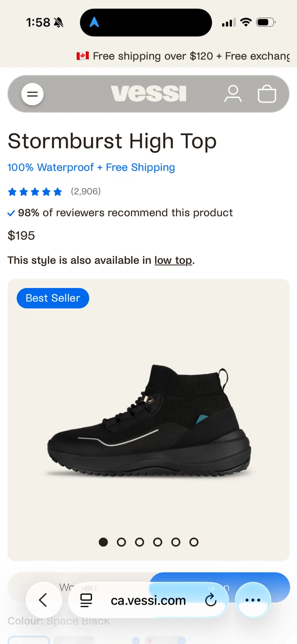Select the third image carousel dot
The image size is (297, 644).
pos(140,542)
